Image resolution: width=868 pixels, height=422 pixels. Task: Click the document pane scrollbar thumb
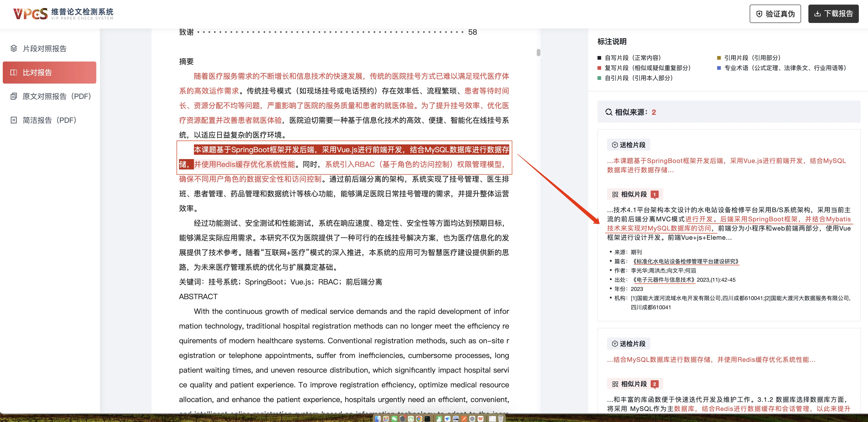tap(539, 53)
